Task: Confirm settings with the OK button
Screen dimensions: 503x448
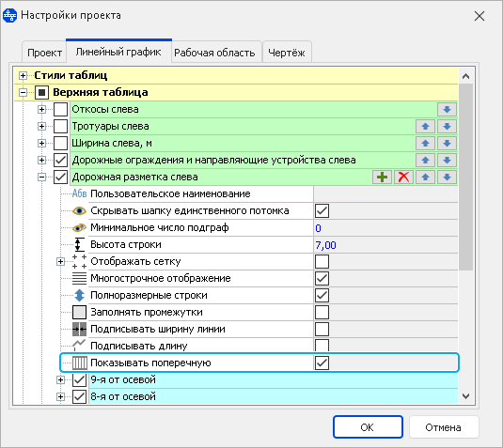Action: tap(368, 427)
